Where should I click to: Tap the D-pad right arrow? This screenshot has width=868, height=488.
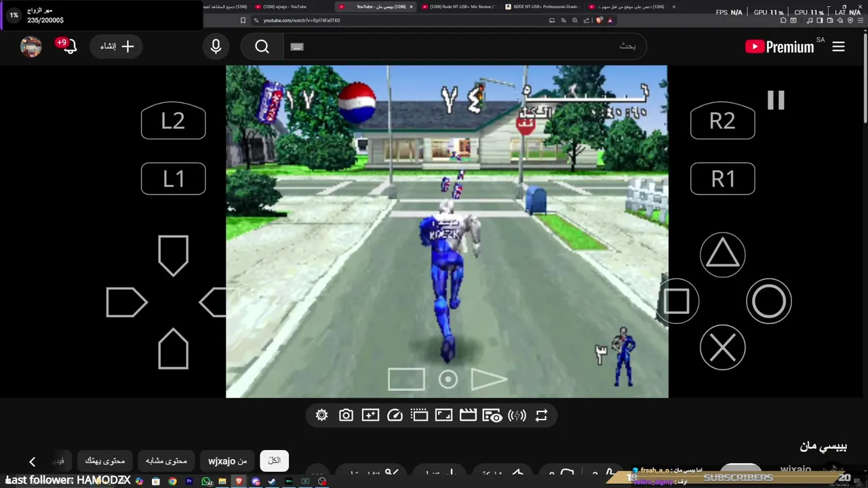point(213,302)
